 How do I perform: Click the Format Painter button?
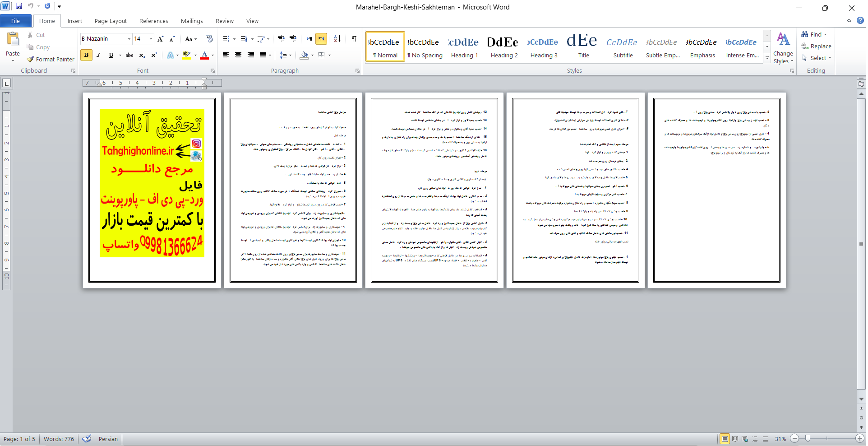[51, 59]
